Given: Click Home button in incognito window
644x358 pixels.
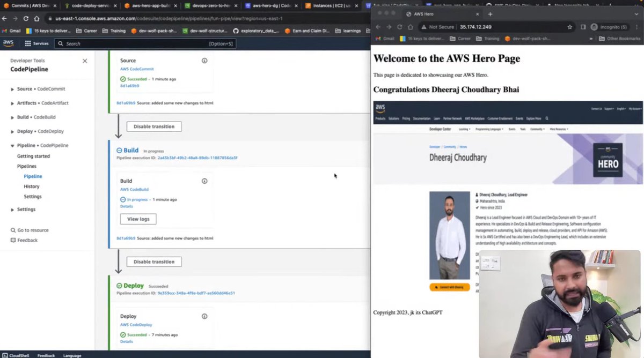Looking at the screenshot, I should click(410, 27).
